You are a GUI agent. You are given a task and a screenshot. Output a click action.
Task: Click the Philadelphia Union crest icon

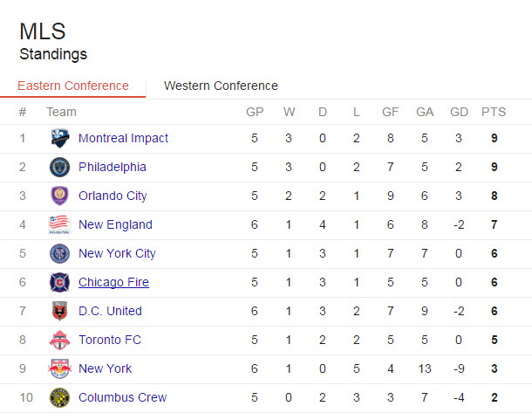59,167
